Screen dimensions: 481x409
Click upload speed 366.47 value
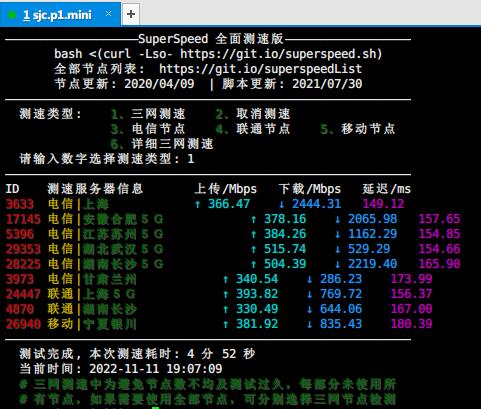pos(229,204)
